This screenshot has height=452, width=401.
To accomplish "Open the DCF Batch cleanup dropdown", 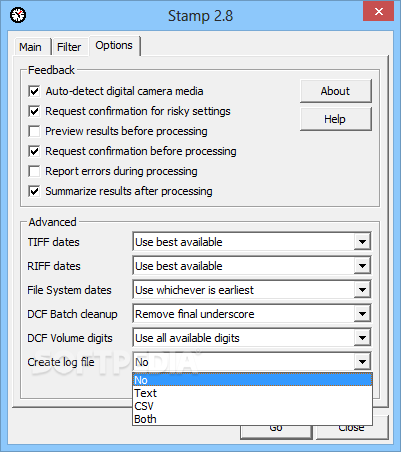I will pyautogui.click(x=362, y=314).
